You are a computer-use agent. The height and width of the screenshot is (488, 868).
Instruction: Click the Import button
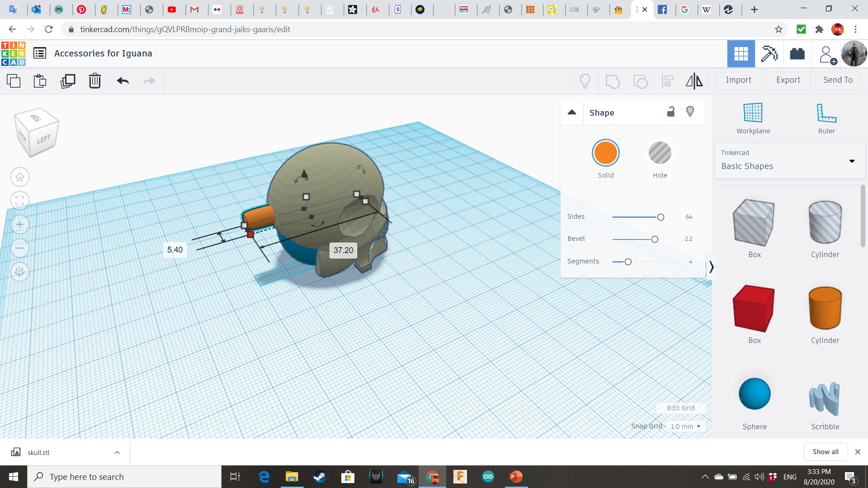pos(739,80)
